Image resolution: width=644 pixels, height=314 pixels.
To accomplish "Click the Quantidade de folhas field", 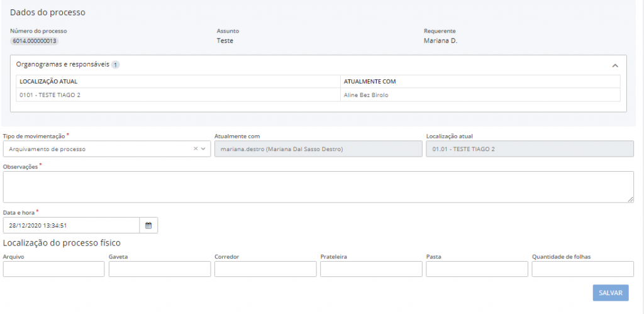I will 582,269.
